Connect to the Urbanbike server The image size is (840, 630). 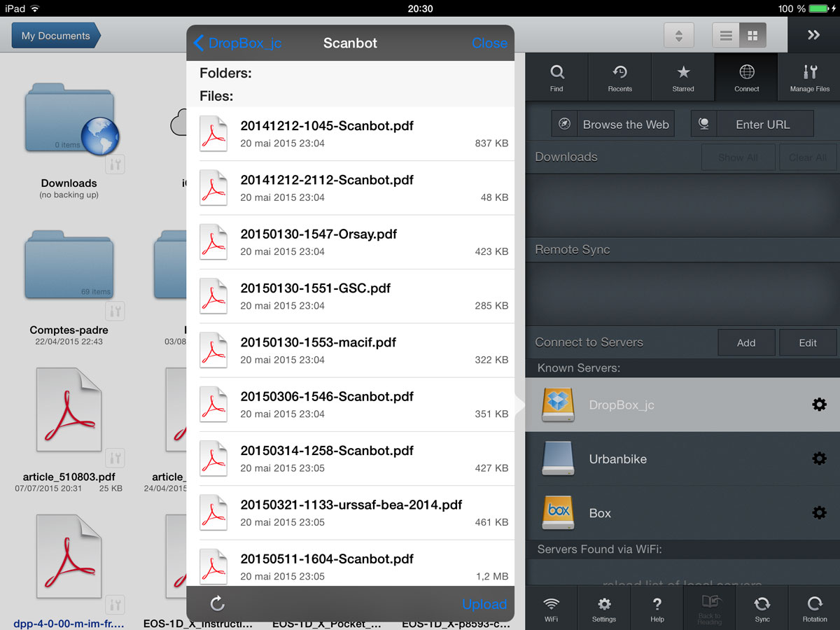682,459
